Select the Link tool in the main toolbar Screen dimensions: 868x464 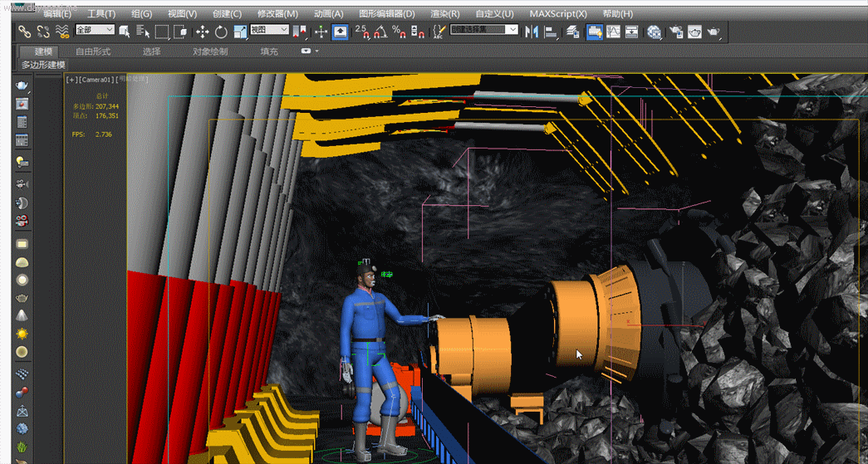tap(24, 32)
